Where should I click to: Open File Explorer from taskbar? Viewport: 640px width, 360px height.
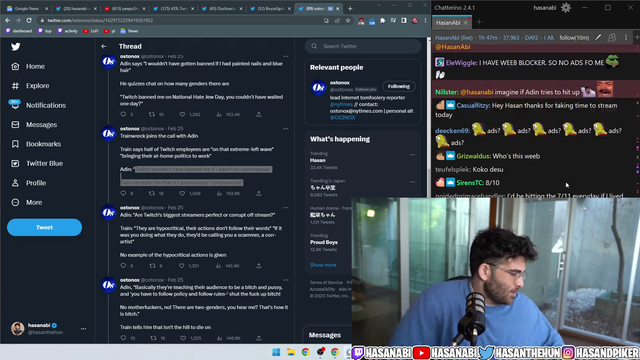291,352
